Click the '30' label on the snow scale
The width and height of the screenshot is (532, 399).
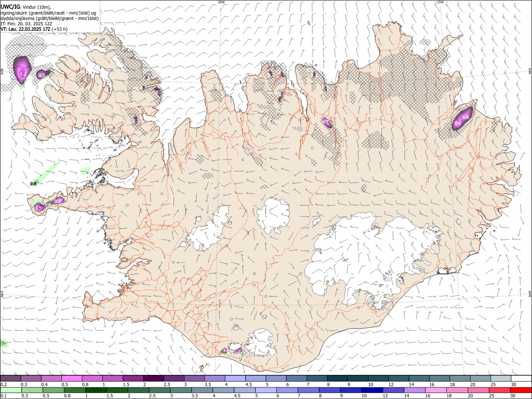(x=513, y=384)
